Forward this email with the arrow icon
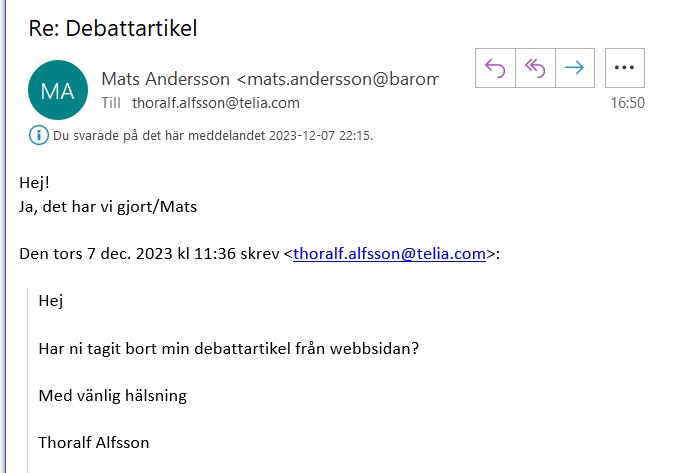The height and width of the screenshot is (473, 677). (x=574, y=68)
